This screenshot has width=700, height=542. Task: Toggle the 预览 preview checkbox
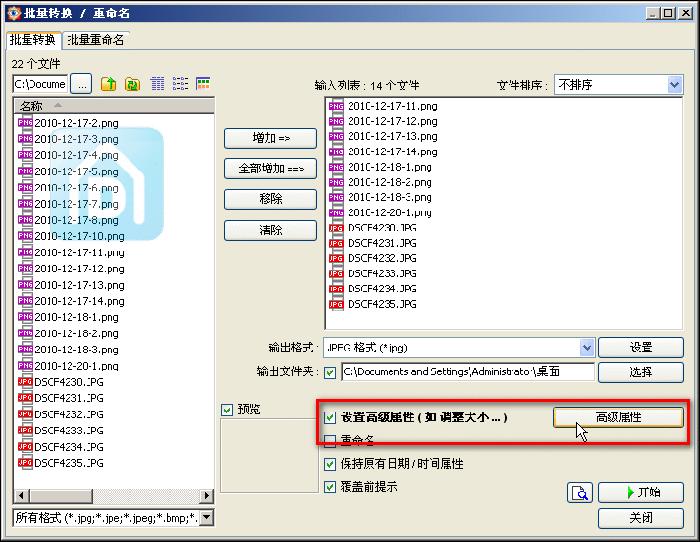[x=227, y=409]
